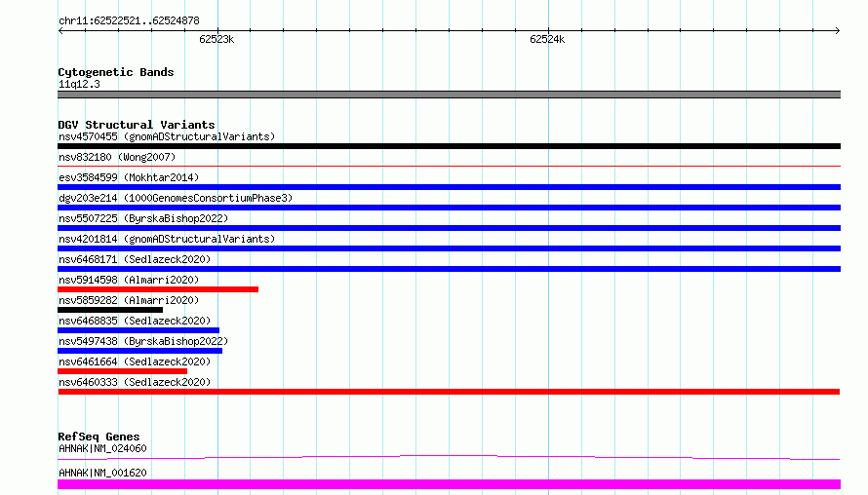Viewport: 868px width, 495px height.
Task: Click the blue bar for esv3584599
Action: tap(449, 187)
